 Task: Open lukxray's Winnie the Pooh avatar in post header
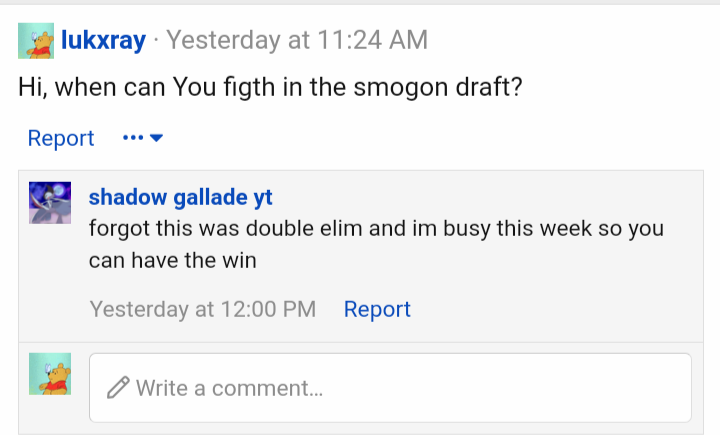pos(36,41)
